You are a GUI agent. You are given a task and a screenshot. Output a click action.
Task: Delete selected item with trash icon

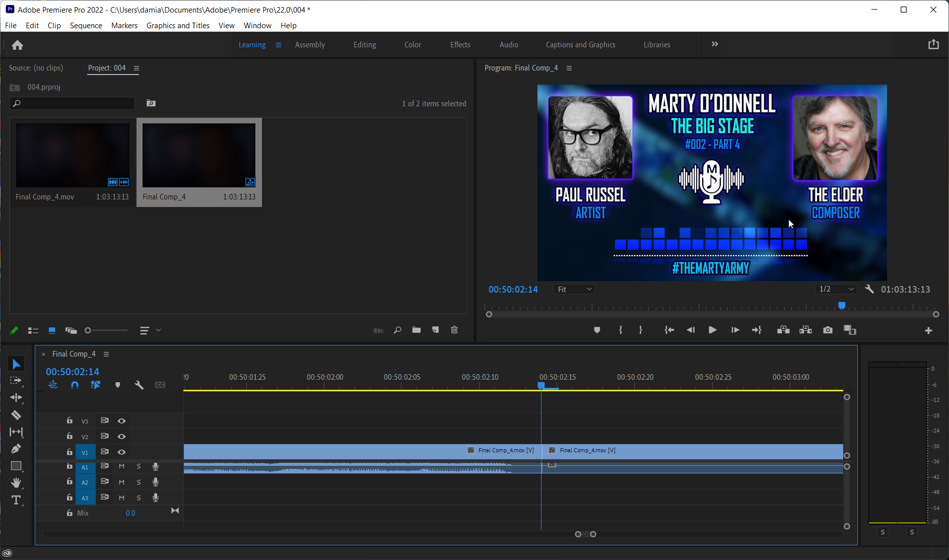(454, 330)
